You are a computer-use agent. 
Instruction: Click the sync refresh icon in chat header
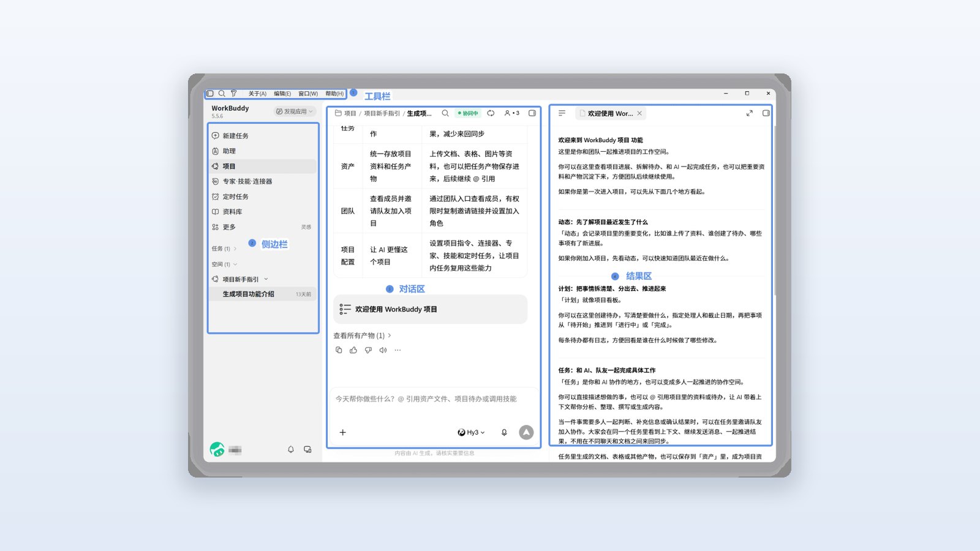(491, 113)
